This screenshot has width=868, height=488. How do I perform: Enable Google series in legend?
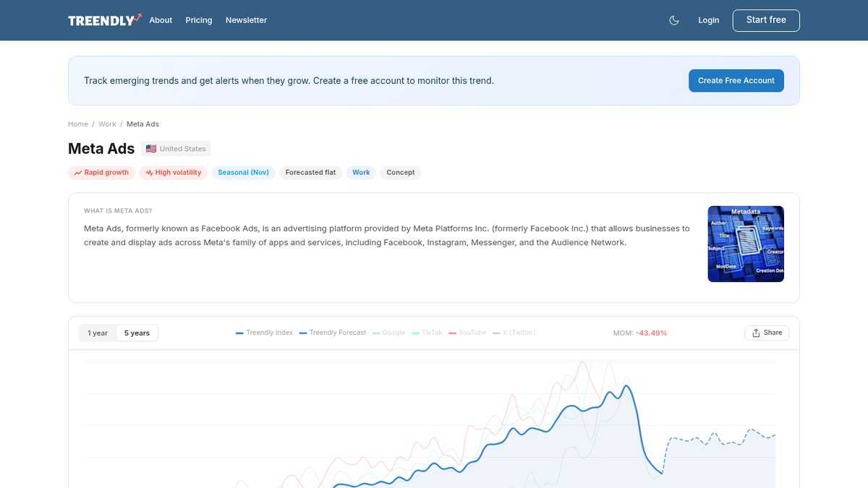[x=388, y=333]
